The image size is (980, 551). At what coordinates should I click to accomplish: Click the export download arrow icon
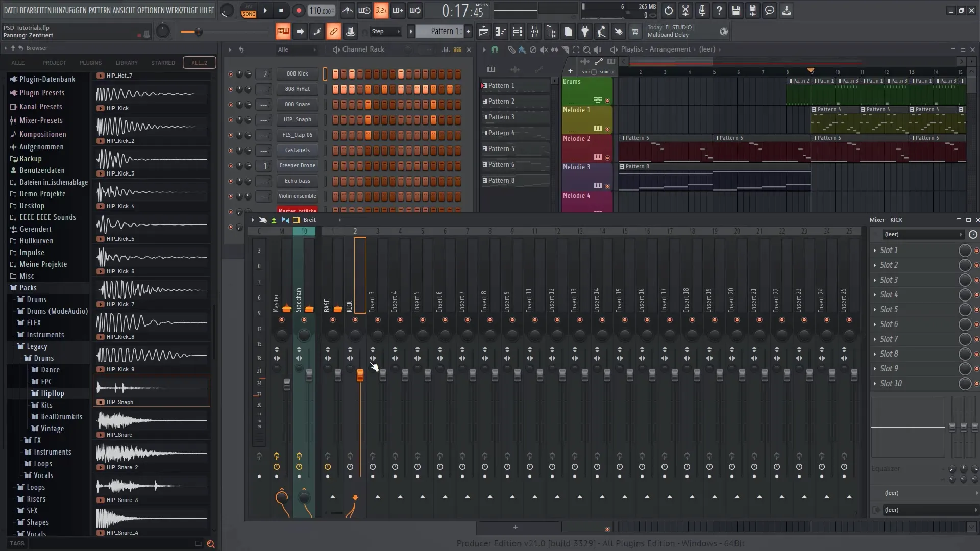coord(787,10)
